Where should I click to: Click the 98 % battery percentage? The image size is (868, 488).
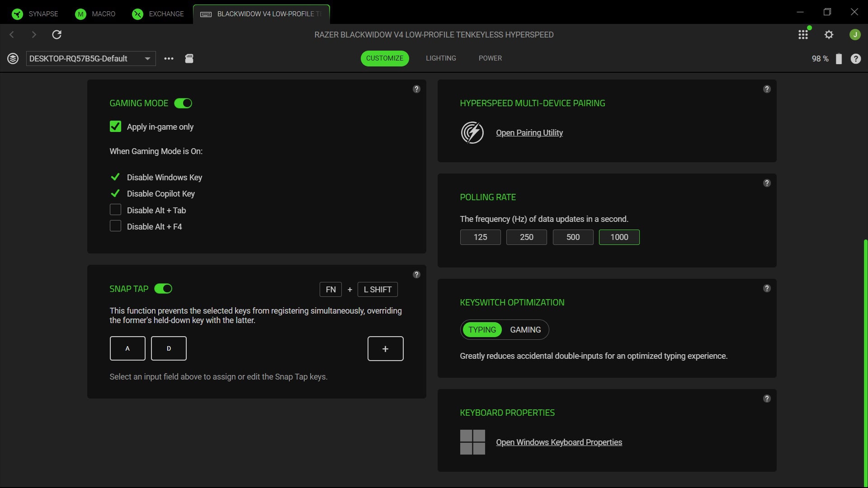point(820,59)
